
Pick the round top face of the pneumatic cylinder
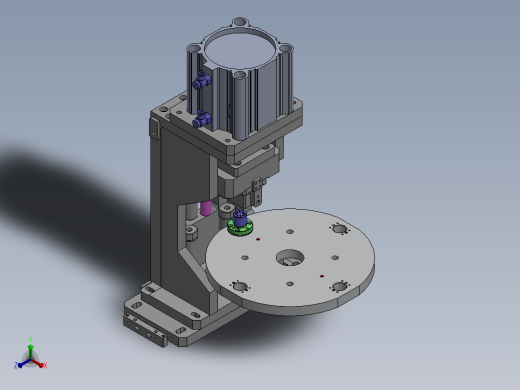click(240, 49)
